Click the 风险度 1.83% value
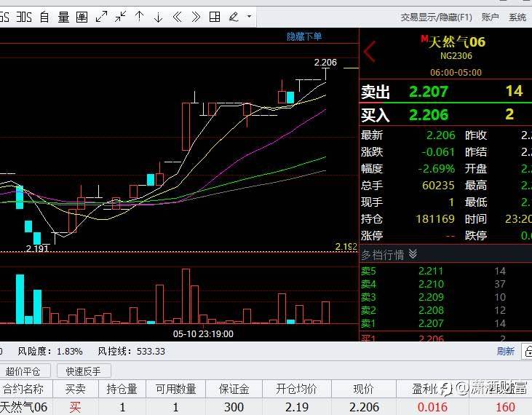532x415 pixels. (70, 351)
